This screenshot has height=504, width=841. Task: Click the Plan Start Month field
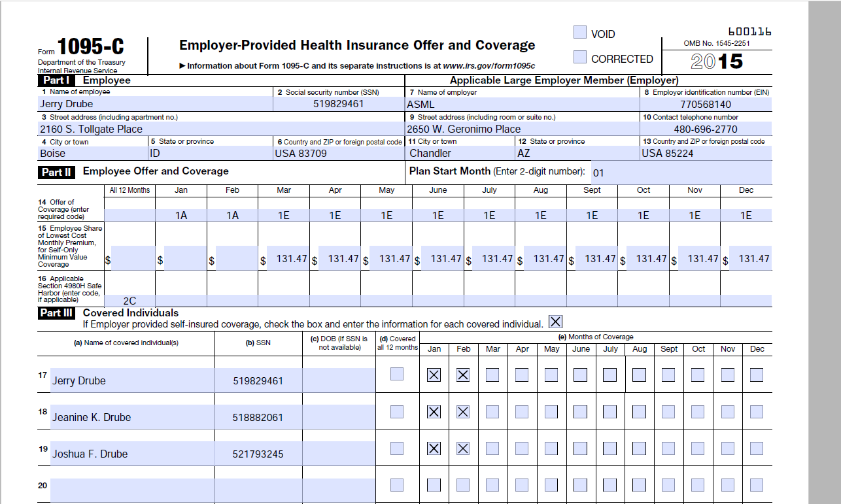point(680,173)
